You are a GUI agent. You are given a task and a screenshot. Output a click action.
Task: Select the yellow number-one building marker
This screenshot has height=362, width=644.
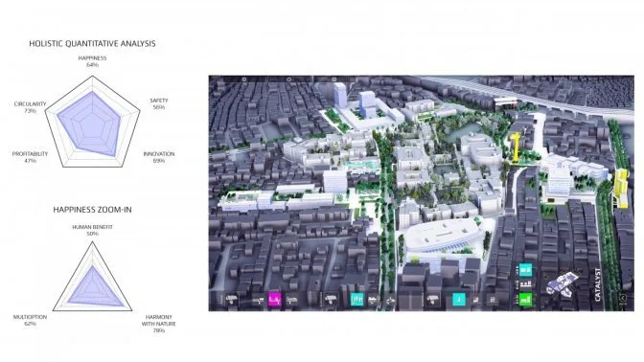516,147
